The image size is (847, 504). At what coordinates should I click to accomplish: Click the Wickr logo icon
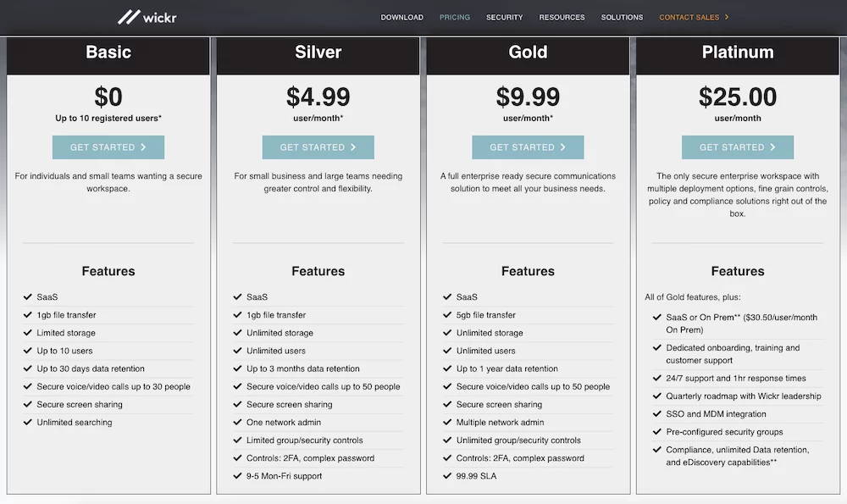[x=129, y=17]
